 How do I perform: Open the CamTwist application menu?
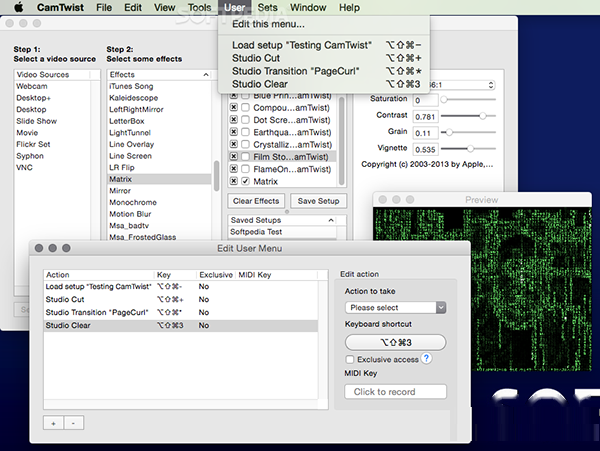tap(60, 7)
